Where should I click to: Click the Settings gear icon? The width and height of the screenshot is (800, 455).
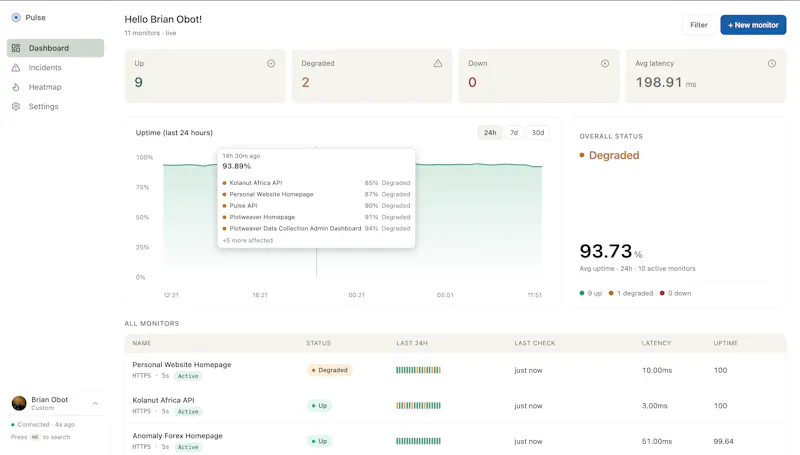[x=16, y=106]
